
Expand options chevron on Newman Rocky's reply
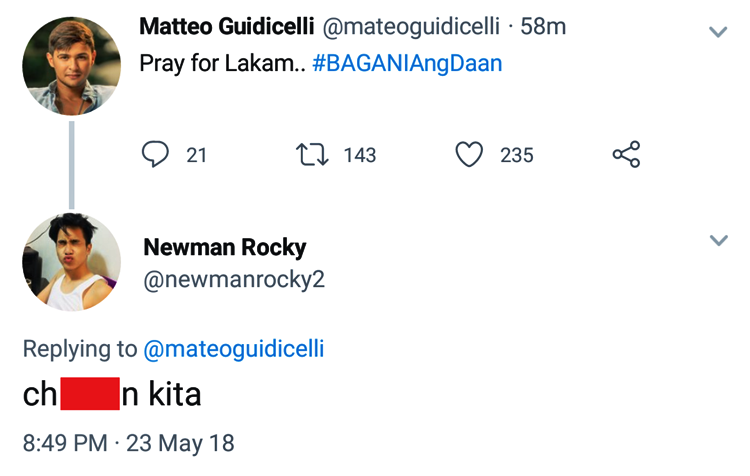pos(718,241)
